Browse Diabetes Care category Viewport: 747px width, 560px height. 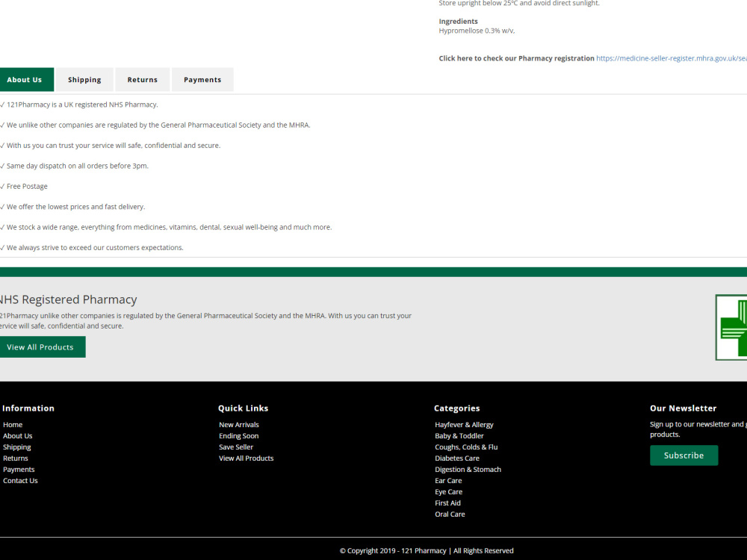pyautogui.click(x=457, y=458)
